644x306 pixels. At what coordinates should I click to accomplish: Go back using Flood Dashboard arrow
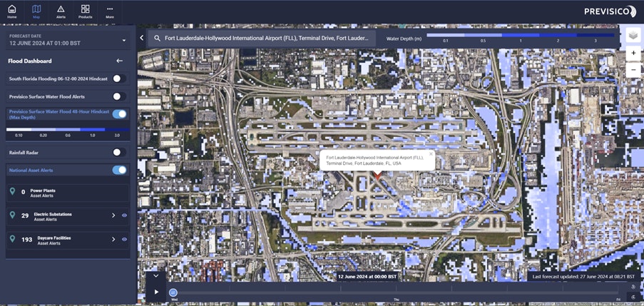click(x=120, y=61)
